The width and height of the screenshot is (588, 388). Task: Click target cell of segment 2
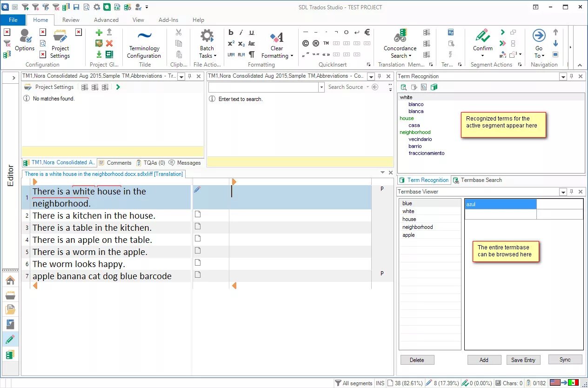(300, 215)
